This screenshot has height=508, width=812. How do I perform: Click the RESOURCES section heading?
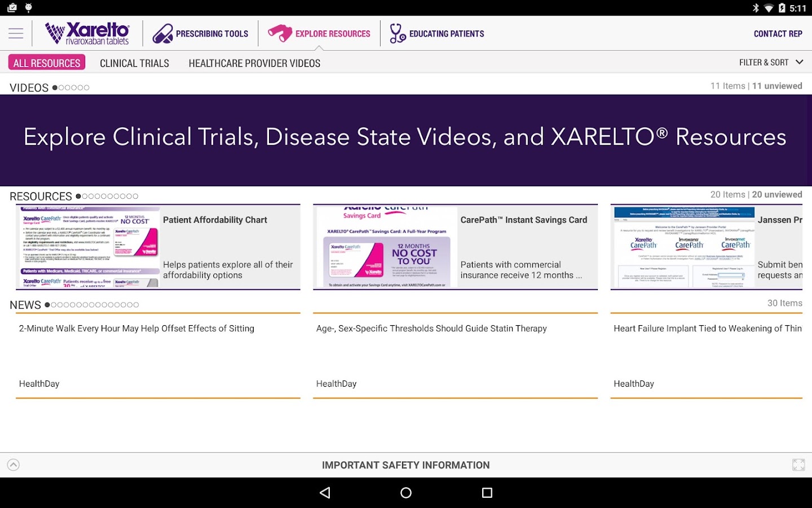41,196
